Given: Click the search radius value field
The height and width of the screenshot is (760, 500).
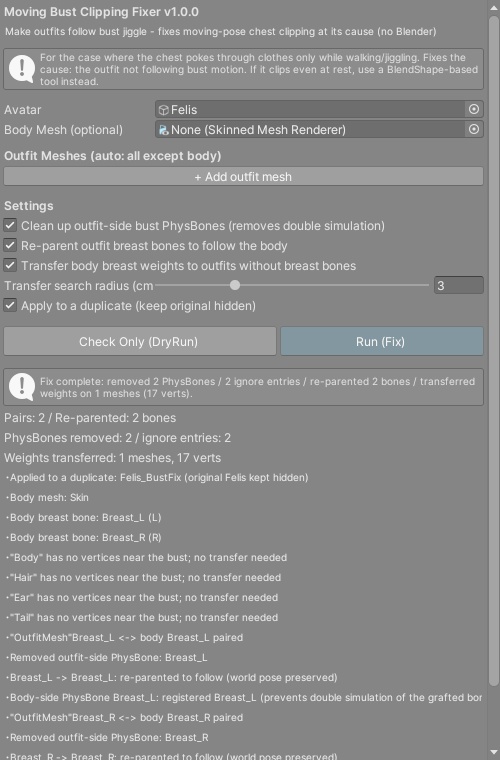Looking at the screenshot, I should [458, 285].
